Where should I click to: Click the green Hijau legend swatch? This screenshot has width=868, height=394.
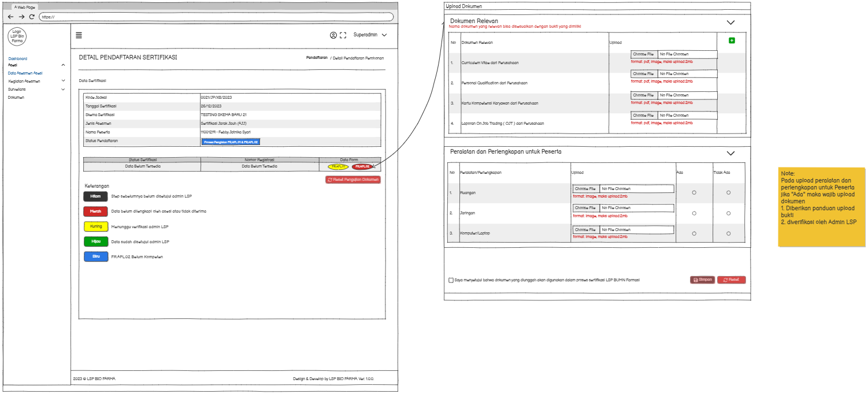coord(96,241)
